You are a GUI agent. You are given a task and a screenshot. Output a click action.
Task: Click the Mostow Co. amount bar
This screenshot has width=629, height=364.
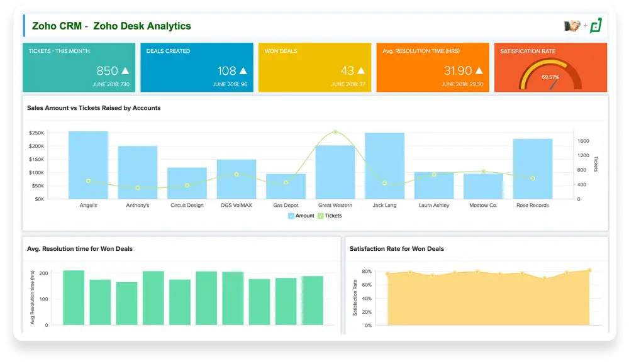483,187
